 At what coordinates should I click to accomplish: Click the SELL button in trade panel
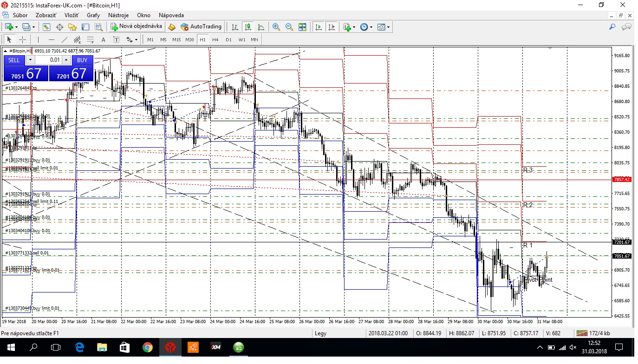[x=14, y=60]
